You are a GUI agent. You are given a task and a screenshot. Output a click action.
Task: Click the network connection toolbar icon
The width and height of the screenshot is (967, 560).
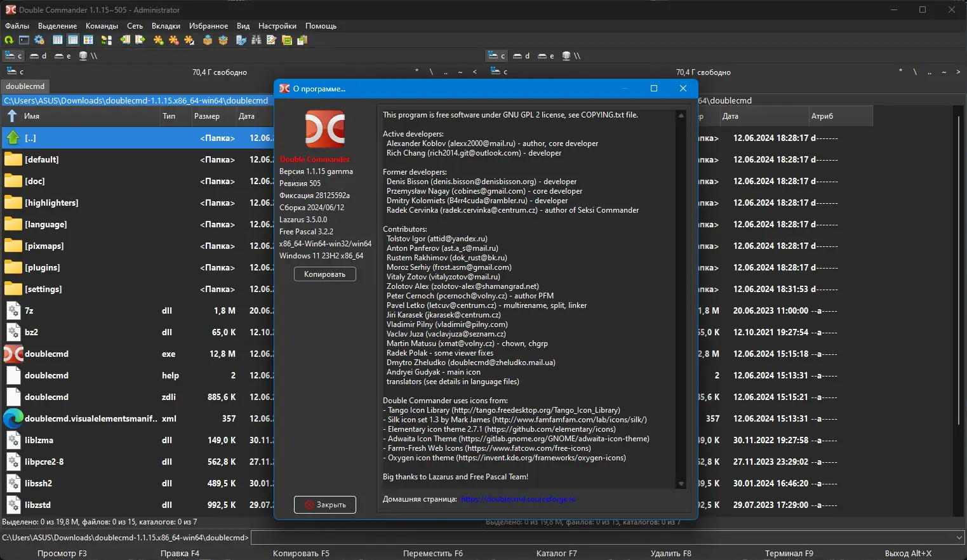click(x=241, y=40)
